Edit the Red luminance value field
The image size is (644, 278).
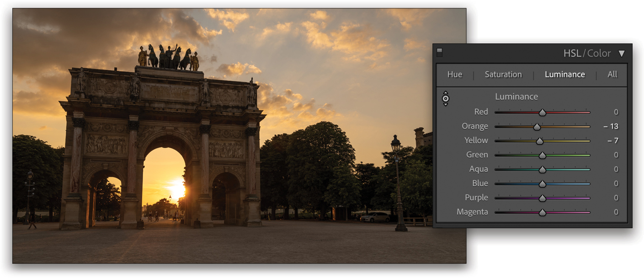[615, 112]
